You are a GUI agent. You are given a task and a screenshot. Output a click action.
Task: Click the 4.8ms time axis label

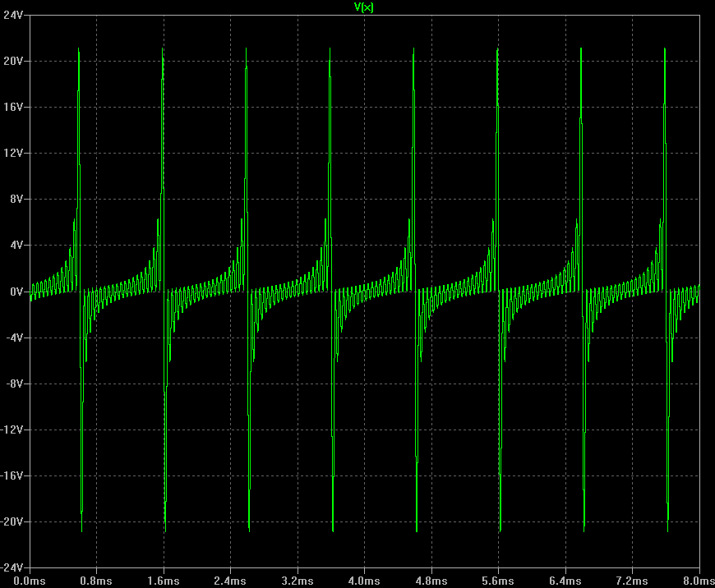(x=431, y=581)
